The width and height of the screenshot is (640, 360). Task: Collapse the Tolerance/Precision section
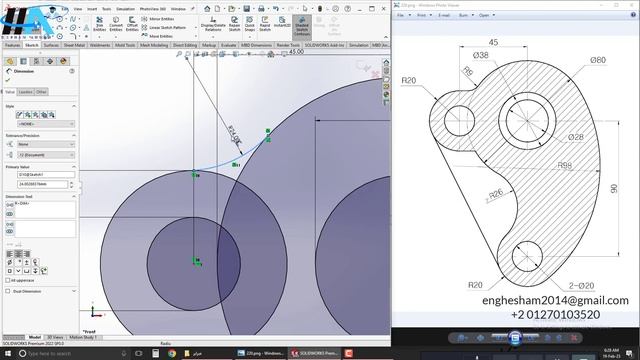[74, 136]
